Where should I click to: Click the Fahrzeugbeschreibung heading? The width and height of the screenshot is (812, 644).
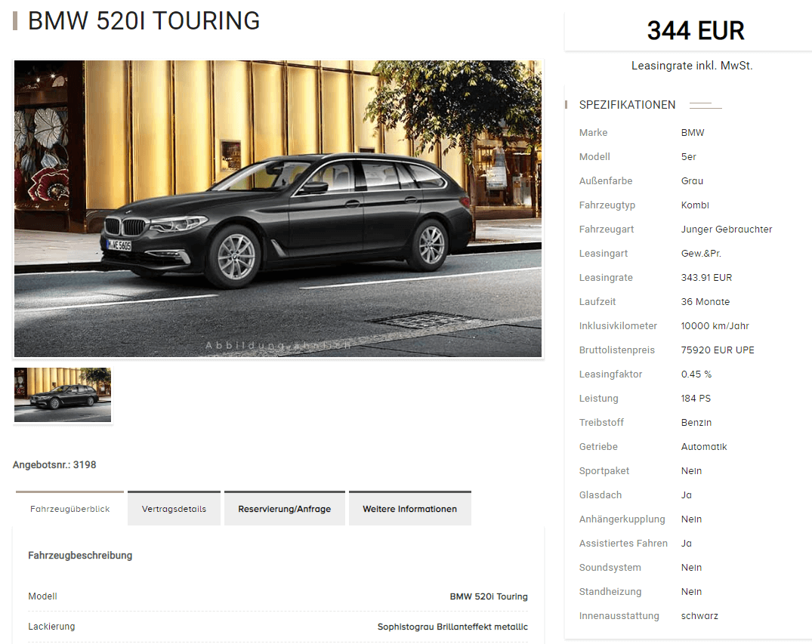[80, 556]
